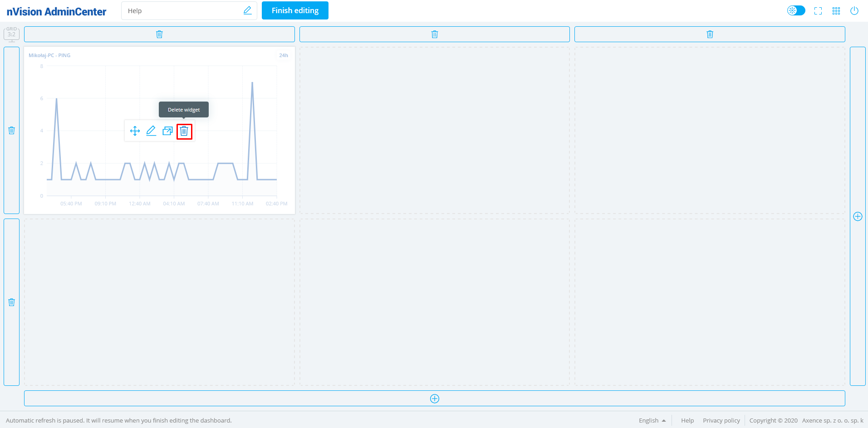Open the GRID 3:2 layout selector

point(12,34)
